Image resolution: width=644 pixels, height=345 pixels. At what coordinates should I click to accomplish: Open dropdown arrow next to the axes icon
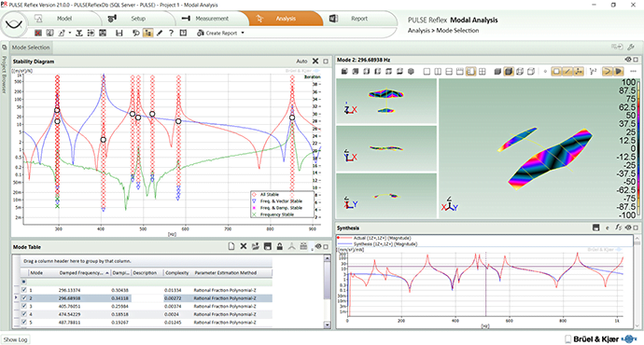click(x=70, y=33)
